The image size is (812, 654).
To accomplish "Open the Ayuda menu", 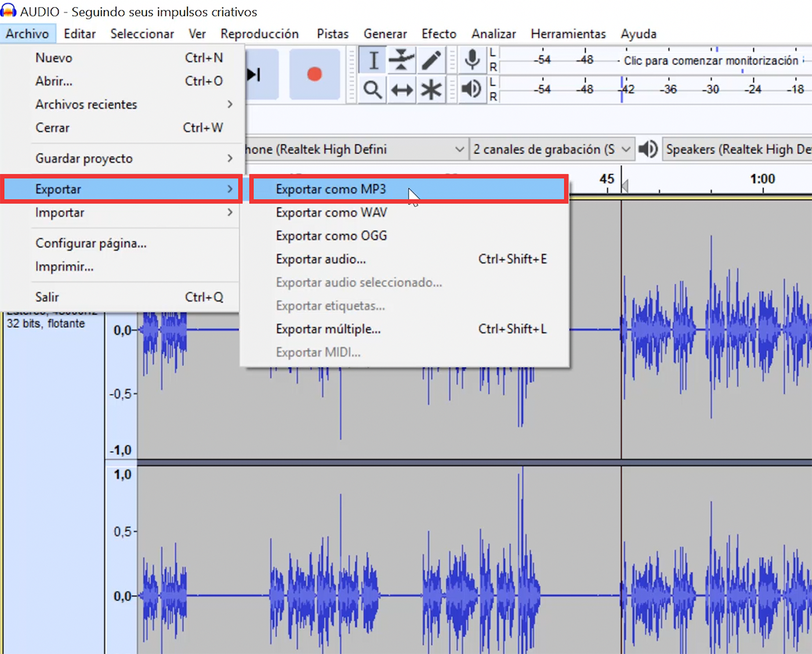I will [x=639, y=34].
